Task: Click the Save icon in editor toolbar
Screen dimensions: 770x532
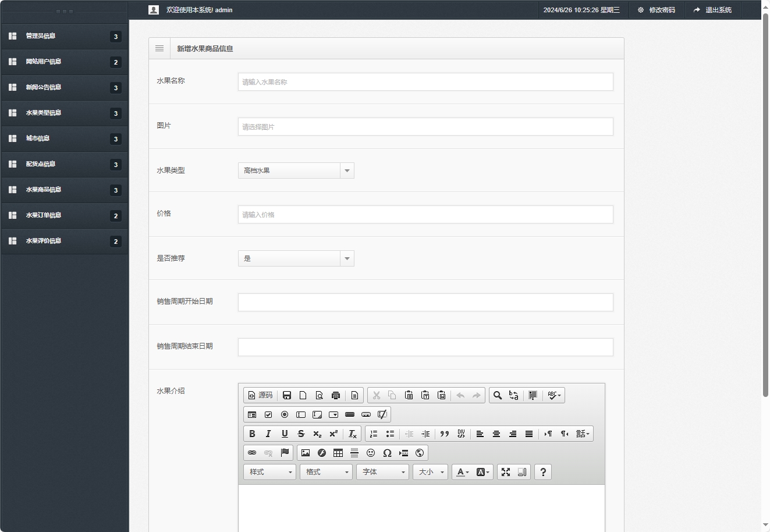Action: click(x=287, y=395)
